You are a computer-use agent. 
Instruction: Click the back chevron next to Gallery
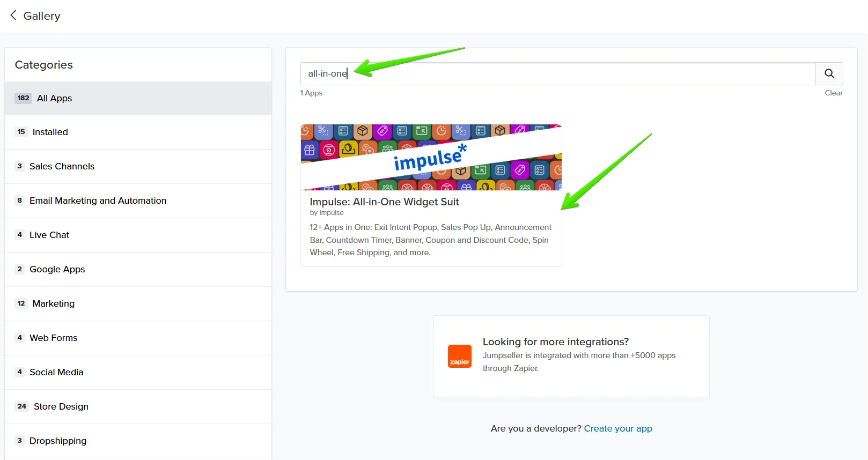click(x=13, y=16)
